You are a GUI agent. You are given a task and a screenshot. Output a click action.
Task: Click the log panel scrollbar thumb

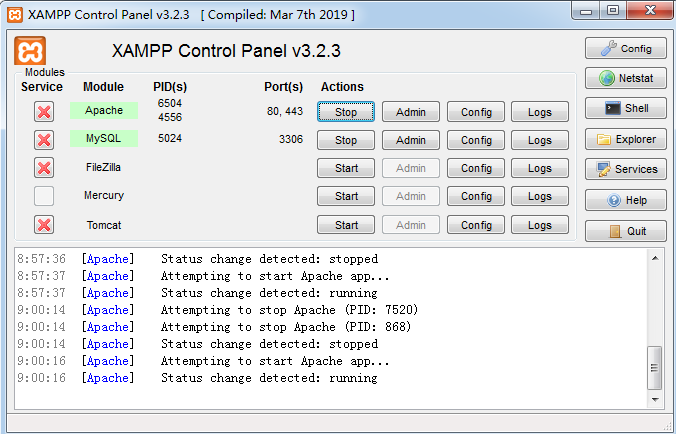(x=655, y=368)
